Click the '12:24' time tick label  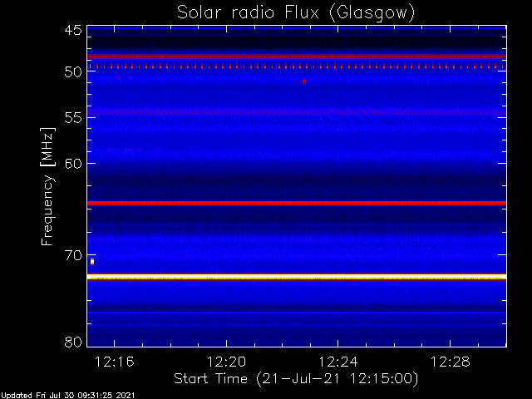tap(338, 362)
